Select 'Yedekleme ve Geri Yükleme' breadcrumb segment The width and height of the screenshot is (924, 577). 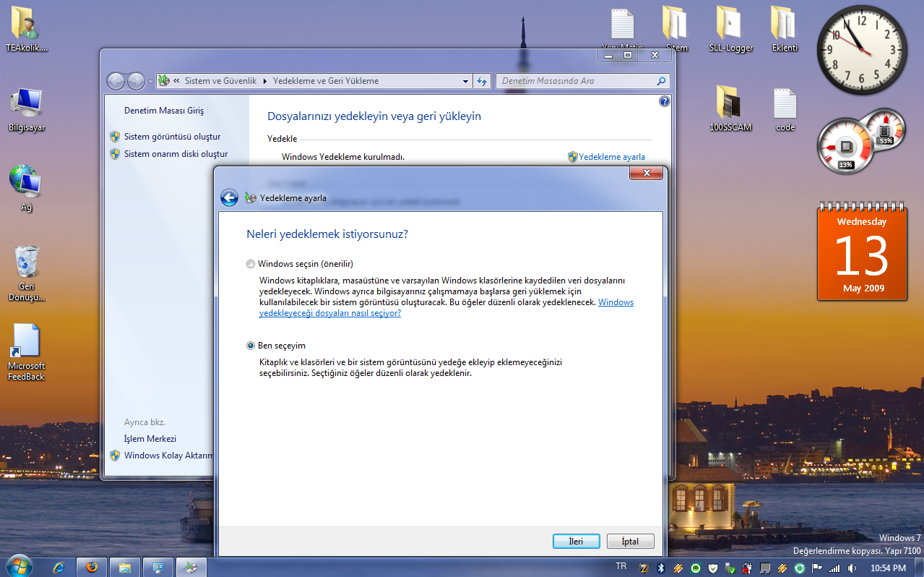[326, 81]
